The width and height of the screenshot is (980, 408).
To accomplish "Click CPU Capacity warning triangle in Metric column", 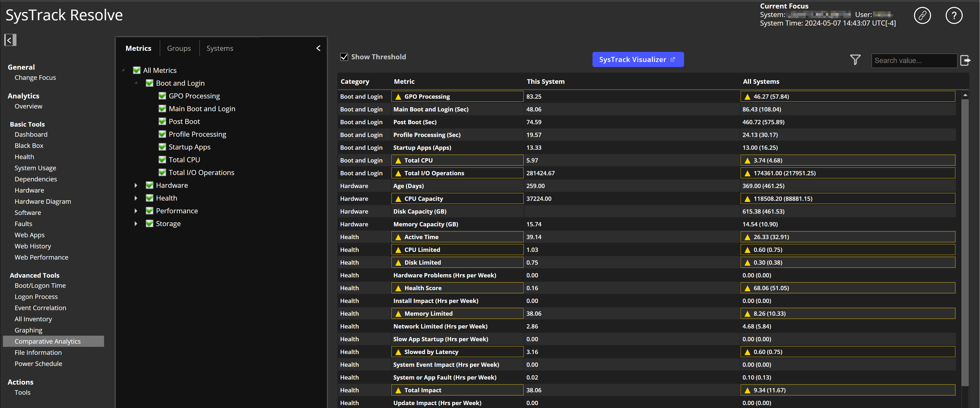I will (x=398, y=199).
